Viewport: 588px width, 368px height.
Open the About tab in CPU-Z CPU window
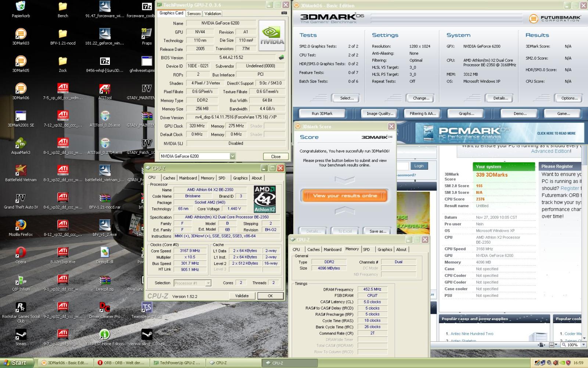tap(257, 178)
